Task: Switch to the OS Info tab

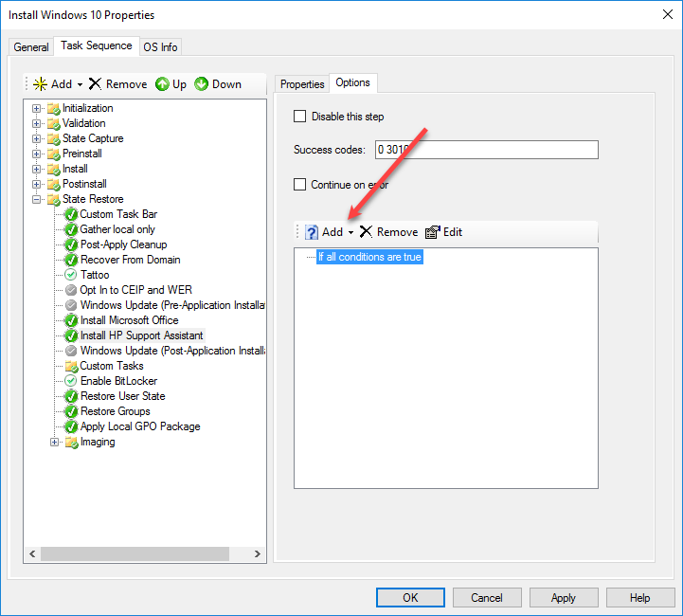Action: [x=160, y=47]
